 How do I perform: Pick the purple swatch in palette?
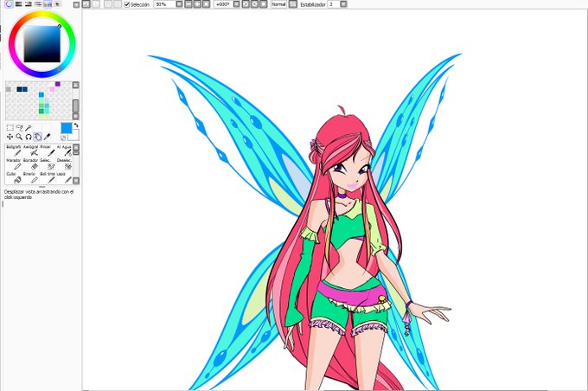tap(57, 84)
